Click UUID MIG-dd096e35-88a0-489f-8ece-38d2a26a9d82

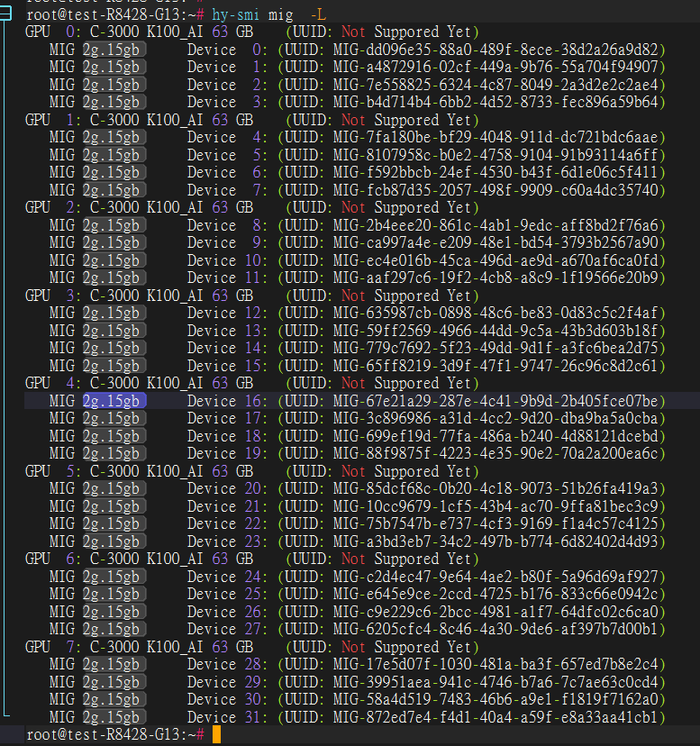point(495,50)
